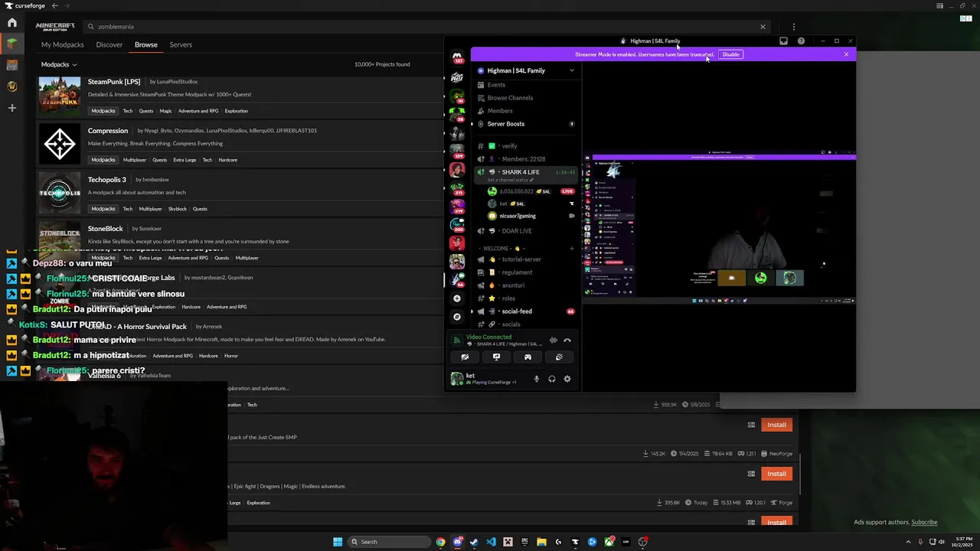Viewport: 980px width, 551px height.
Task: Open Discord user settings gear
Action: pyautogui.click(x=567, y=379)
